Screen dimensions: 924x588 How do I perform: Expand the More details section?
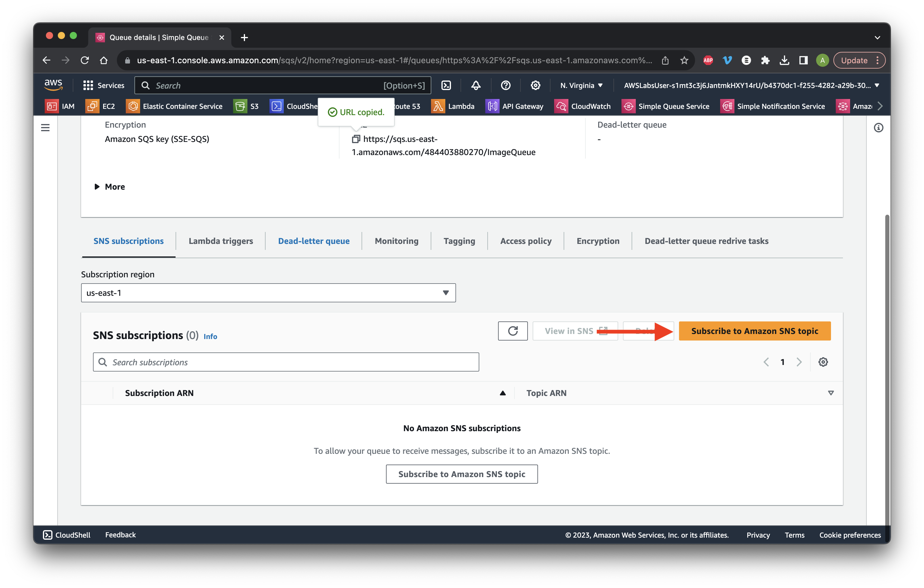109,187
